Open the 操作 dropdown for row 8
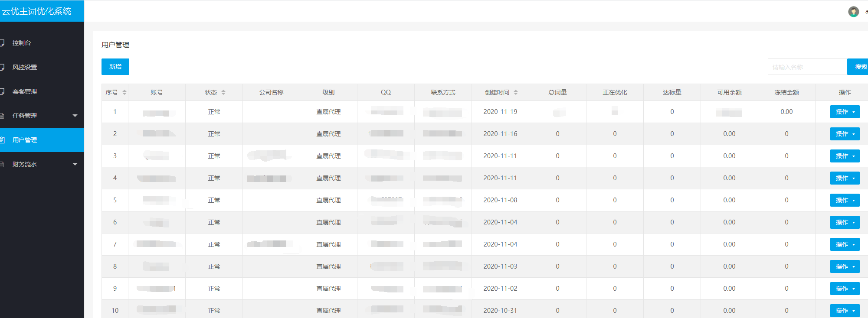Viewport: 868px width, 318px height. click(x=845, y=266)
